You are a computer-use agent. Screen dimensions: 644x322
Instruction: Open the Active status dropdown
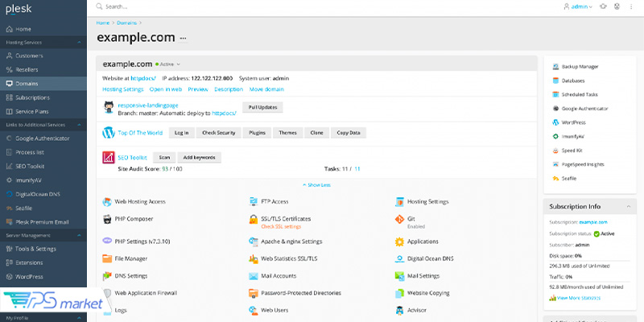(x=168, y=64)
